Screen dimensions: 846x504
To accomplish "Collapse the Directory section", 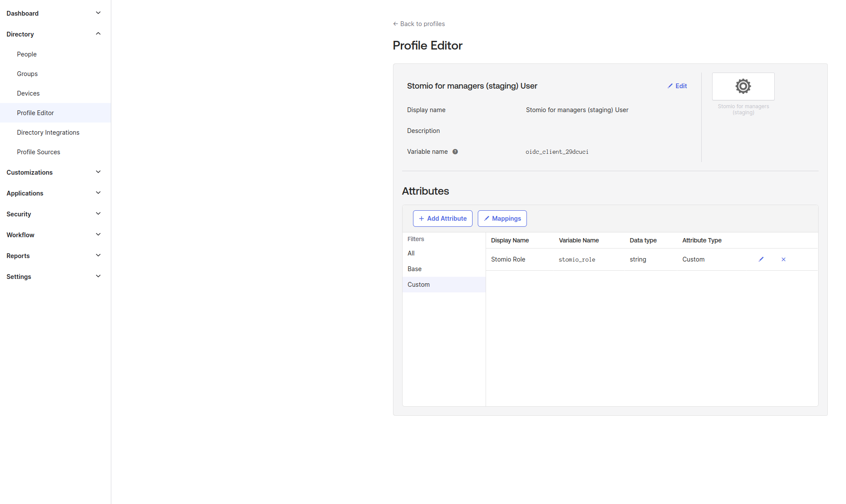I will coord(98,34).
